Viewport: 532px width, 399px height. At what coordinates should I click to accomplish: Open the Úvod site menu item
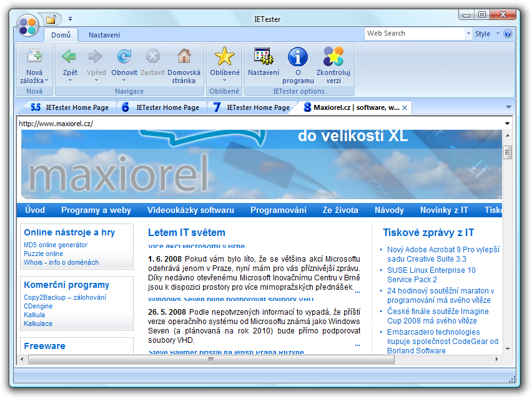[35, 210]
